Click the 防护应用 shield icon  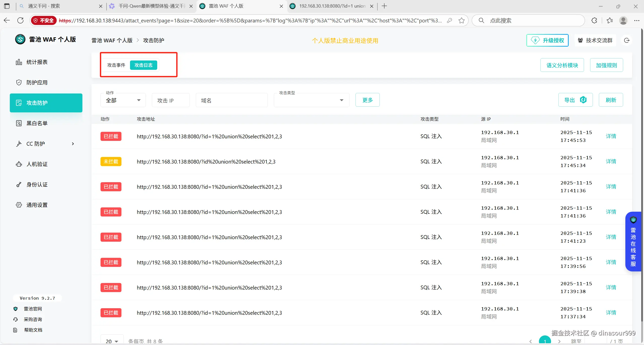click(x=19, y=82)
